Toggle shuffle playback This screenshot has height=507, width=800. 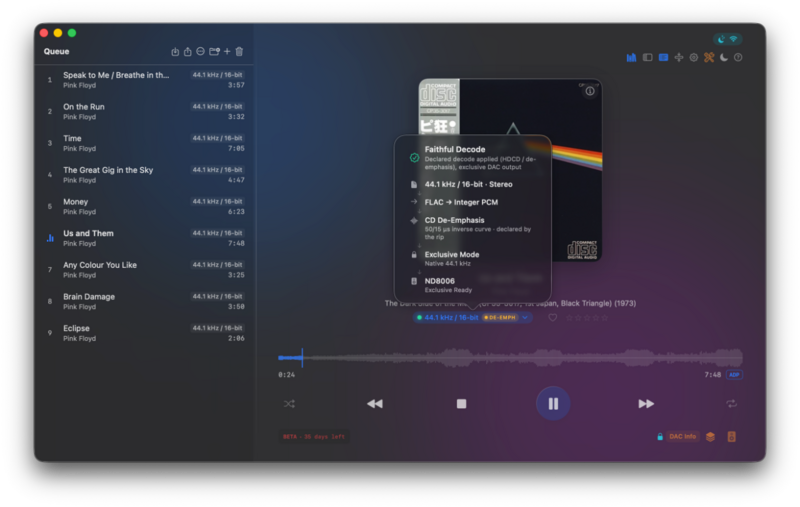click(x=289, y=404)
